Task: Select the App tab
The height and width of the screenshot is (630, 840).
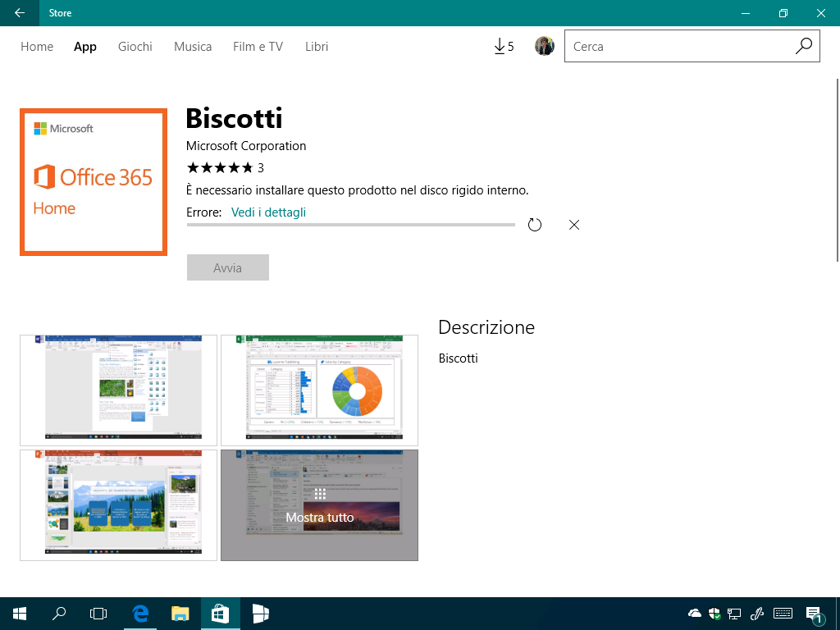Action: click(x=85, y=47)
